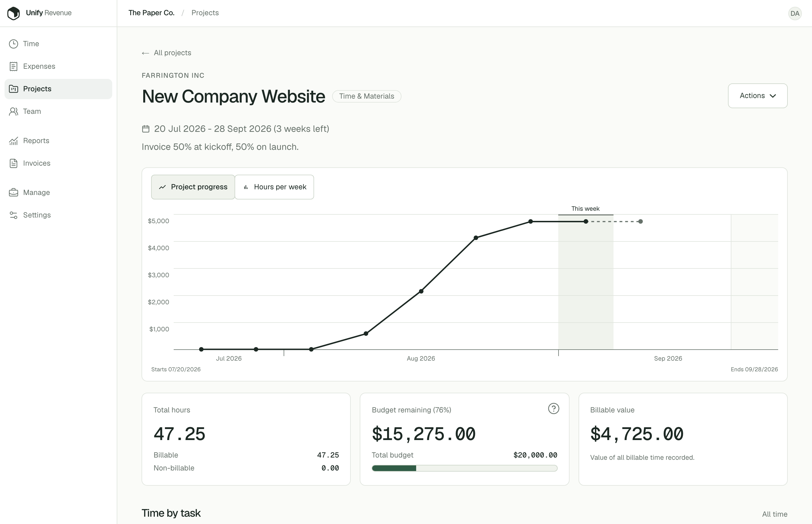Click the 0.00 Non-billable hours value
Viewport: 812px width, 524px height.
[x=330, y=468]
